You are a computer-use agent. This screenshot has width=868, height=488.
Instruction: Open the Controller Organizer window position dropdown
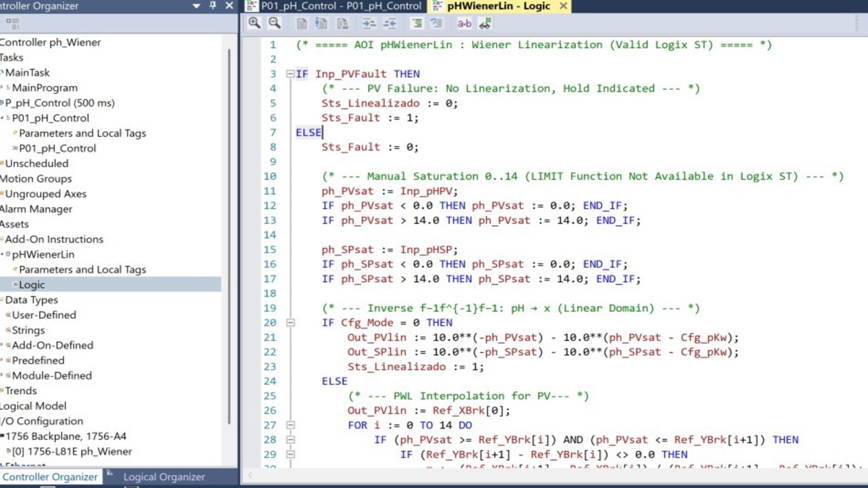coord(196,6)
